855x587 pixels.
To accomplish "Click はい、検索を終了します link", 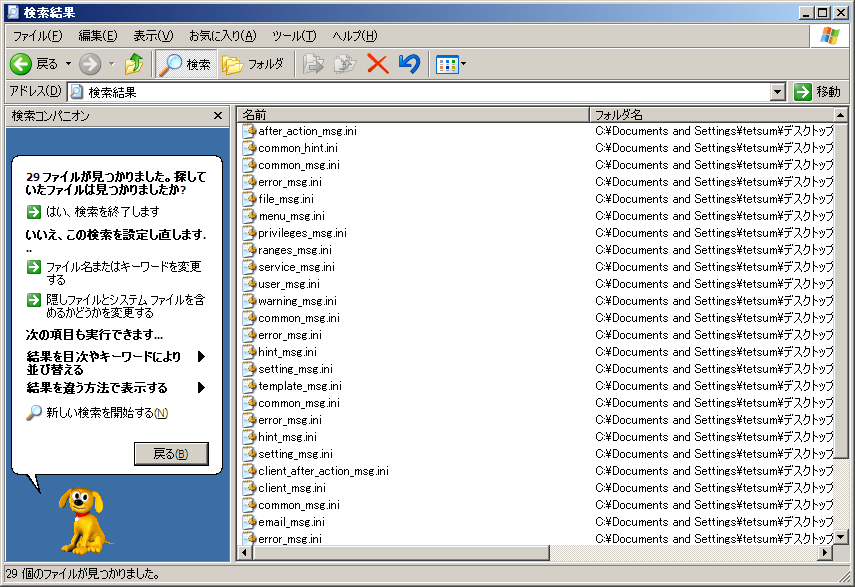I will (102, 212).
